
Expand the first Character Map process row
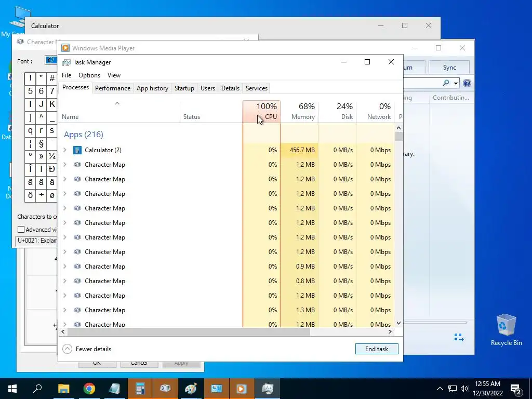65,165
